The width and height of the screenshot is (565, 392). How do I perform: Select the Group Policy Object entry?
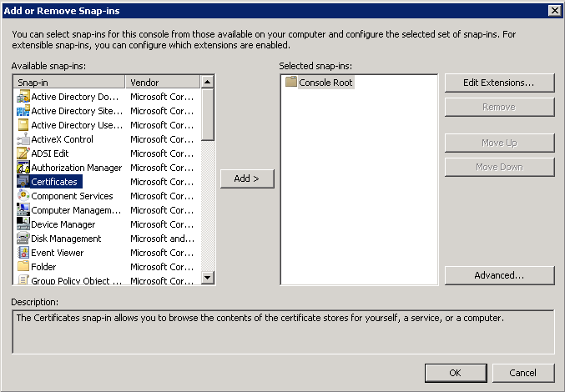(x=77, y=280)
